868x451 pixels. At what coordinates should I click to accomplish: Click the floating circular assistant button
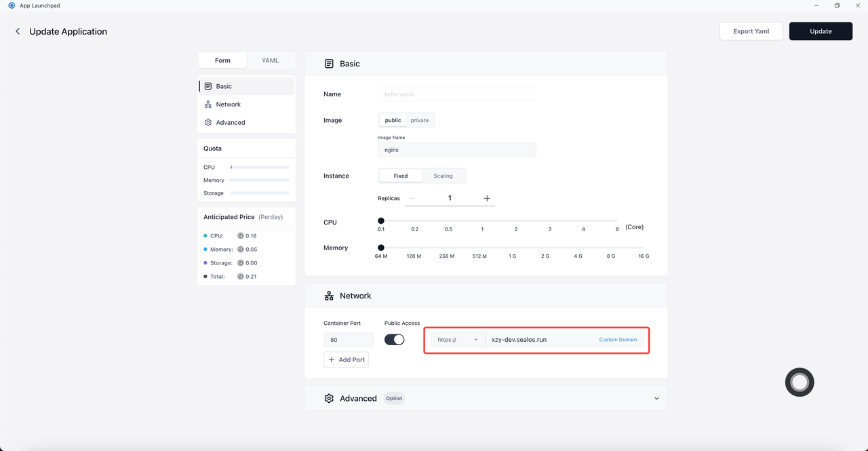click(x=800, y=383)
